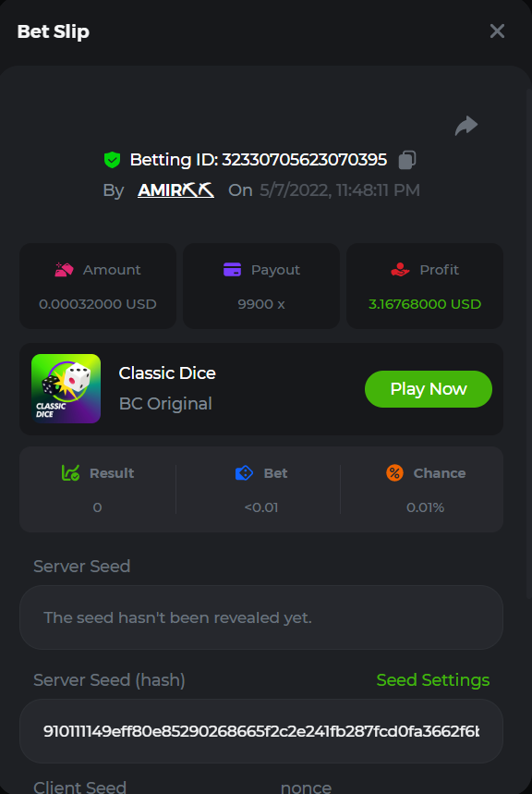
Task: Close the Bet Slip dialog
Action: pyautogui.click(x=497, y=31)
